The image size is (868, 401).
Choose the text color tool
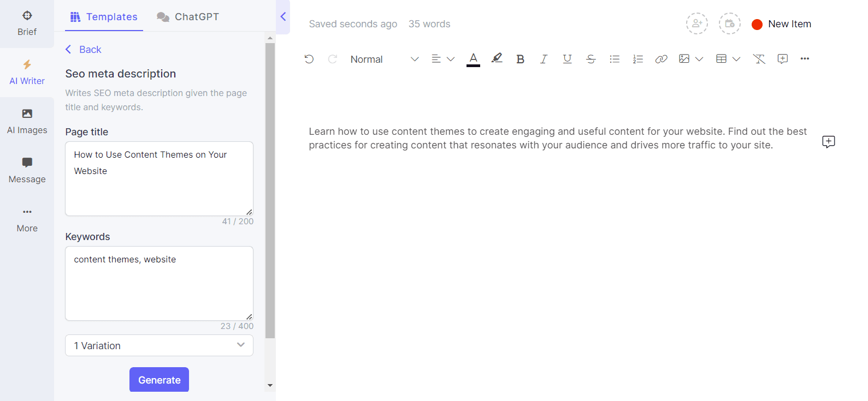473,59
